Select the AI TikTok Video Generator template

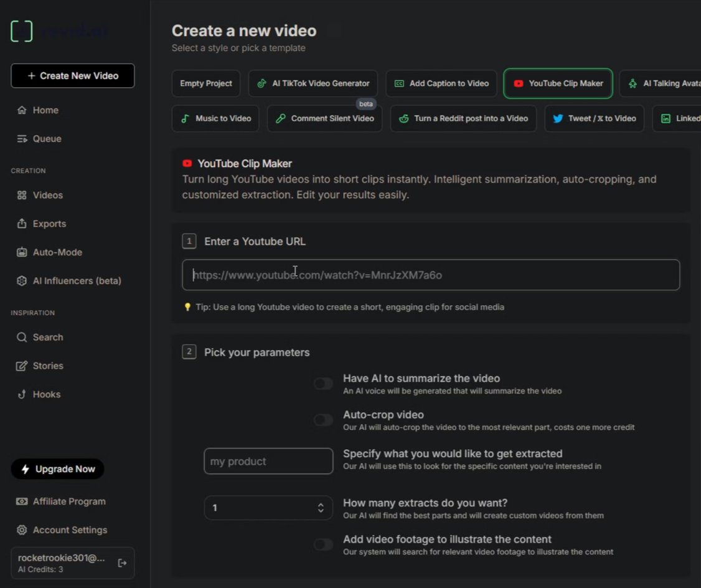(313, 83)
